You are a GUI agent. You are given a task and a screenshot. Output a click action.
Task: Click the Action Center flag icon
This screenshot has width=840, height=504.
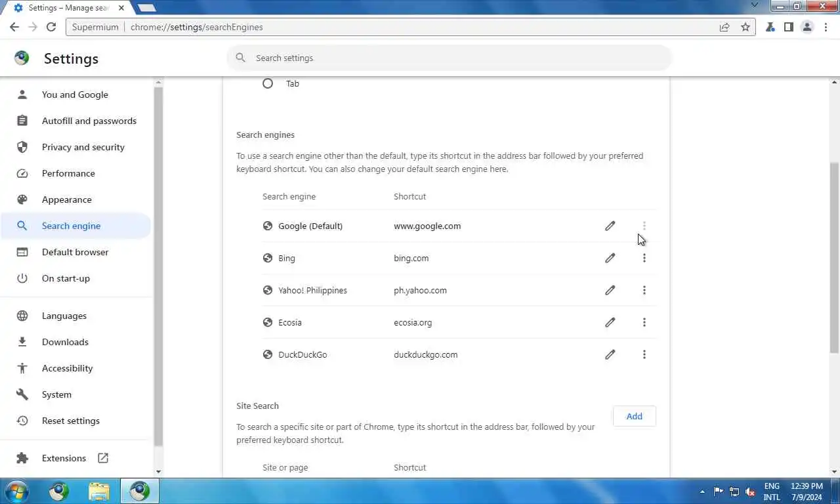coord(719,492)
